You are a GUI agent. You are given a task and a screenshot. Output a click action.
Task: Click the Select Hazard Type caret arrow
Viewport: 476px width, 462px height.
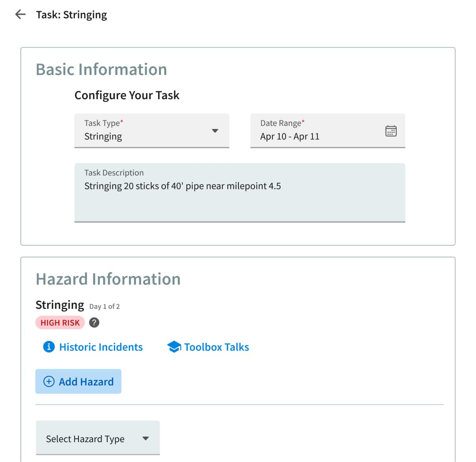pos(146,439)
